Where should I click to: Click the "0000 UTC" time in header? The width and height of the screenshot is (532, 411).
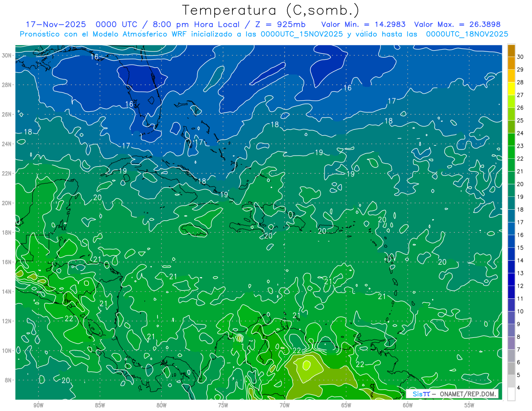117,24
